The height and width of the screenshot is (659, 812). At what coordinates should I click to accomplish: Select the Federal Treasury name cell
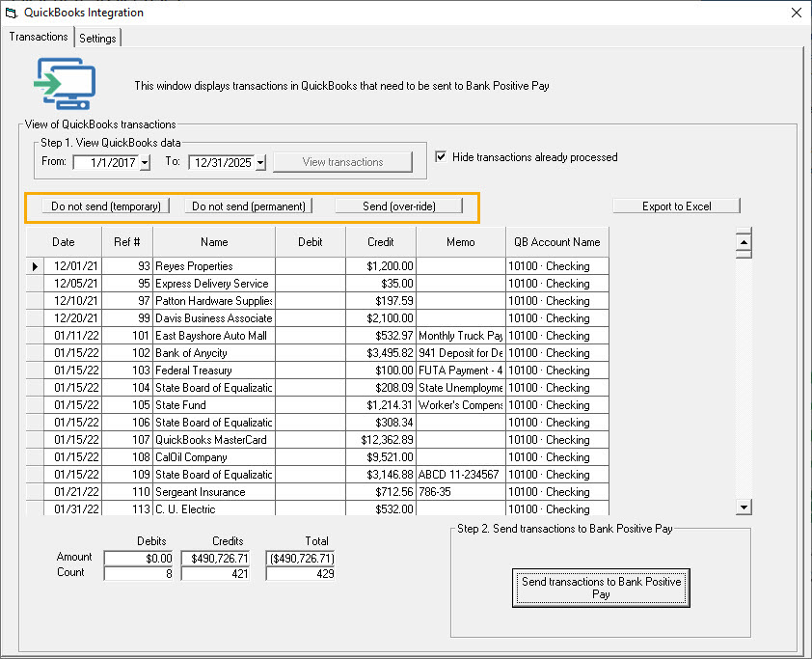214,371
